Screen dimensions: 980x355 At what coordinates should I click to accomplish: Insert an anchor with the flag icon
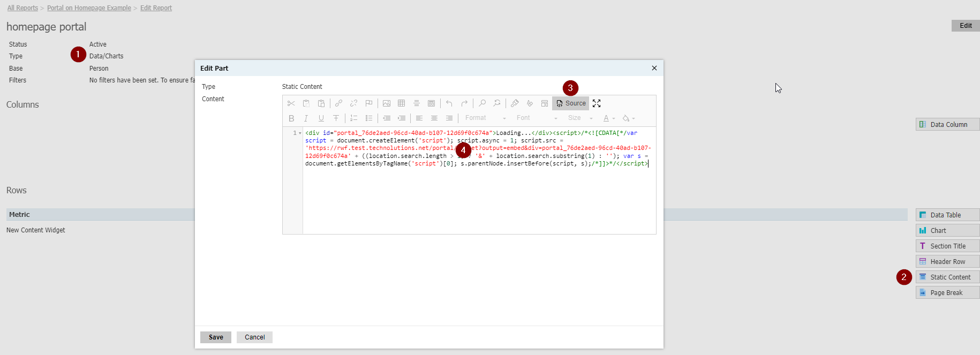point(368,103)
